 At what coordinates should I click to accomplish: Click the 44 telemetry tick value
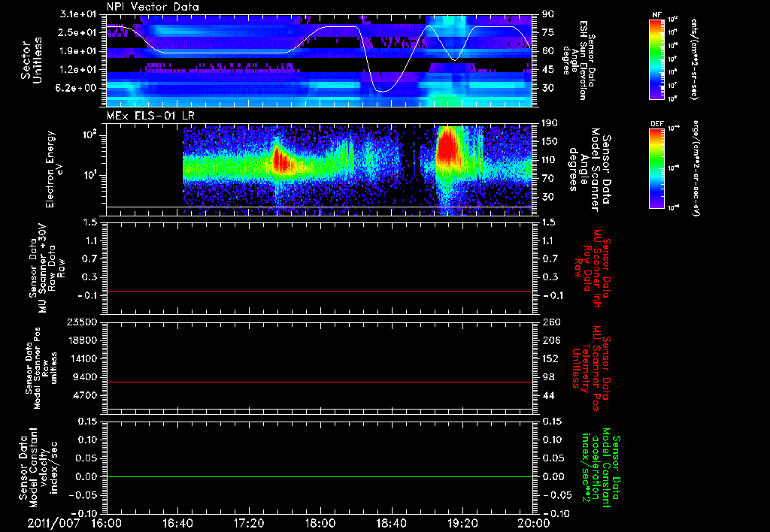click(x=548, y=395)
